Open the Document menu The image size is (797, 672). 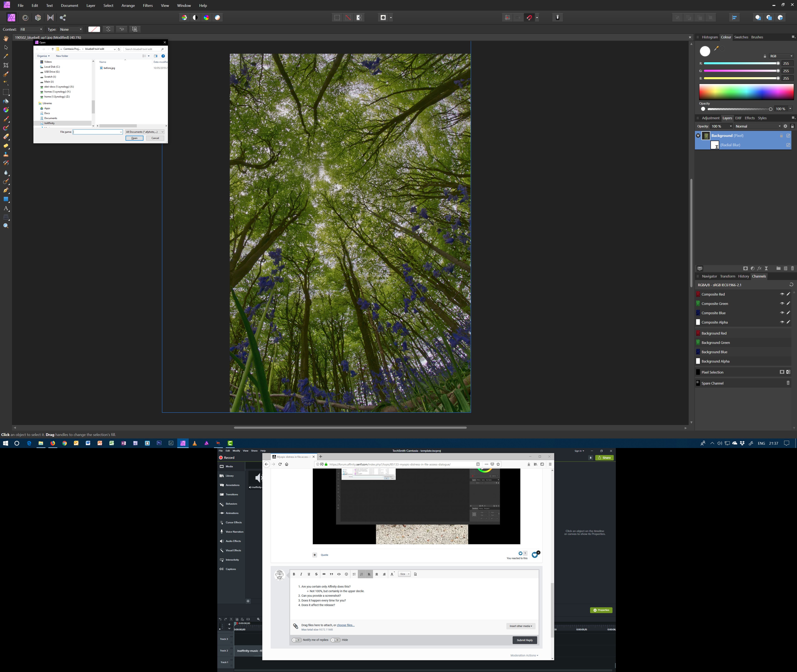(x=69, y=6)
